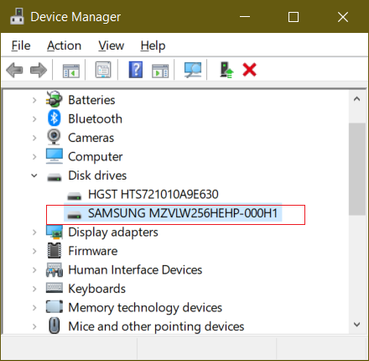This screenshot has width=369, height=361.
Task: Click the scrollbar up arrow
Action: pyautogui.click(x=357, y=99)
